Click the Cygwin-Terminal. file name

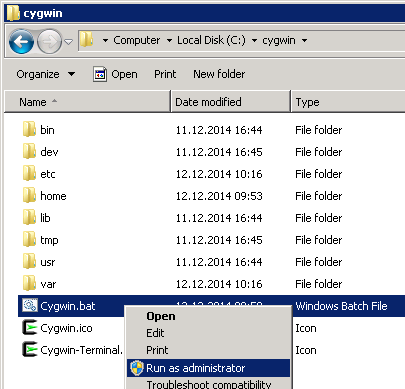pyautogui.click(x=82, y=350)
